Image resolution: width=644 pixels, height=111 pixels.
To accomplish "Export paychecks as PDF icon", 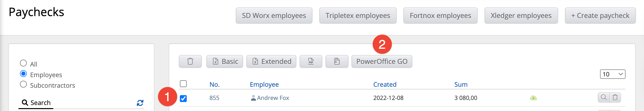I will coord(311,61).
